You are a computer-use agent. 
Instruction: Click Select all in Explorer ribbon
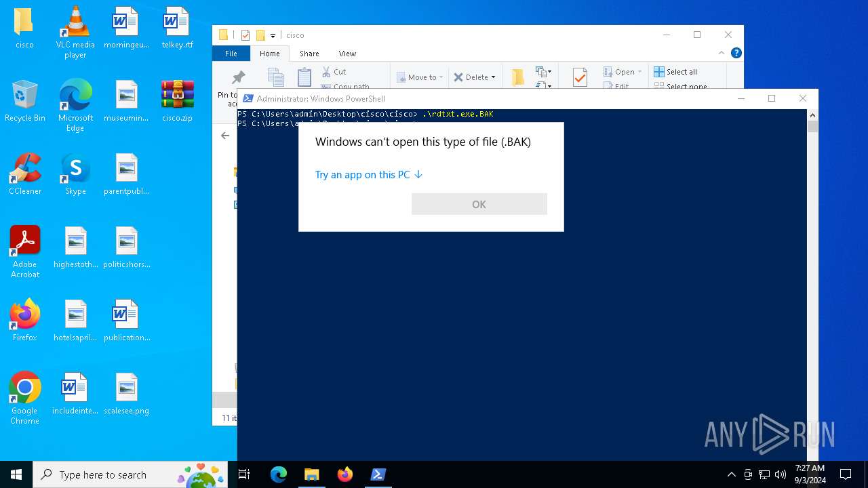point(675,72)
